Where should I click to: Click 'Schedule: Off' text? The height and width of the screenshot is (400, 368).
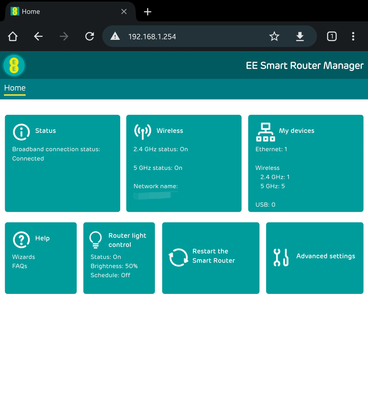pos(110,275)
